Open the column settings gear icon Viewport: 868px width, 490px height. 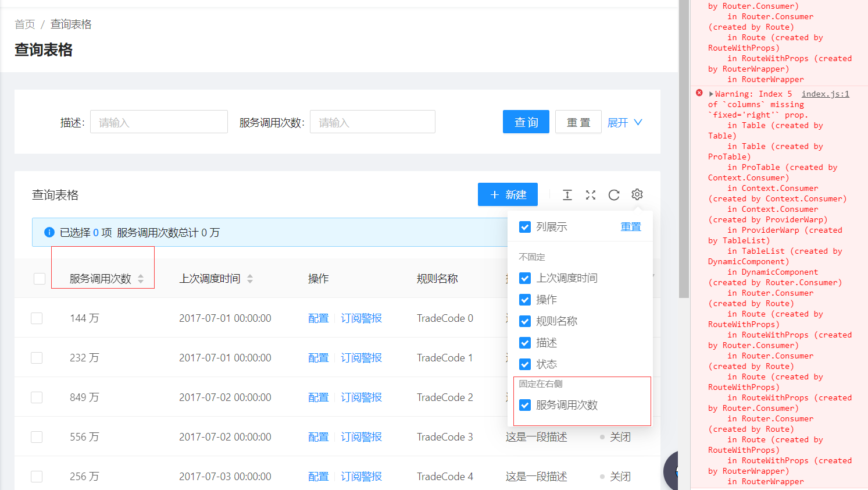coord(637,195)
